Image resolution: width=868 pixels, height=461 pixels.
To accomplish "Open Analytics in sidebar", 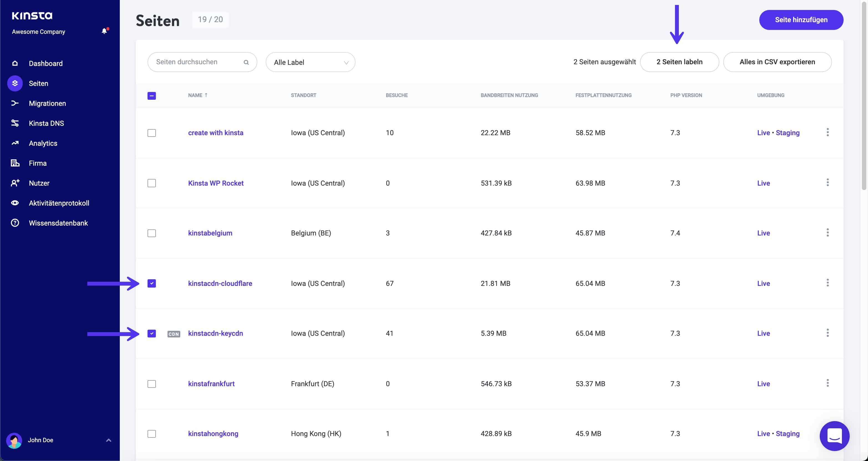I will pyautogui.click(x=43, y=143).
